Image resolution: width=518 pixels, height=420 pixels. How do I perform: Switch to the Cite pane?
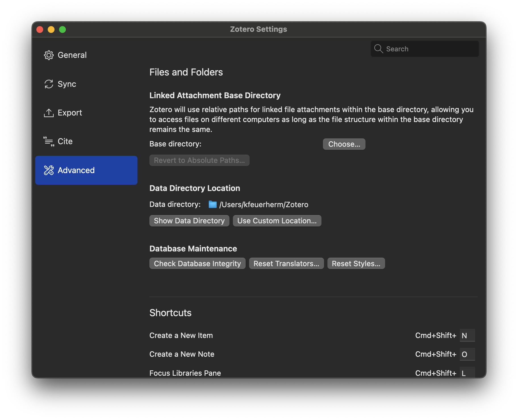tap(86, 141)
